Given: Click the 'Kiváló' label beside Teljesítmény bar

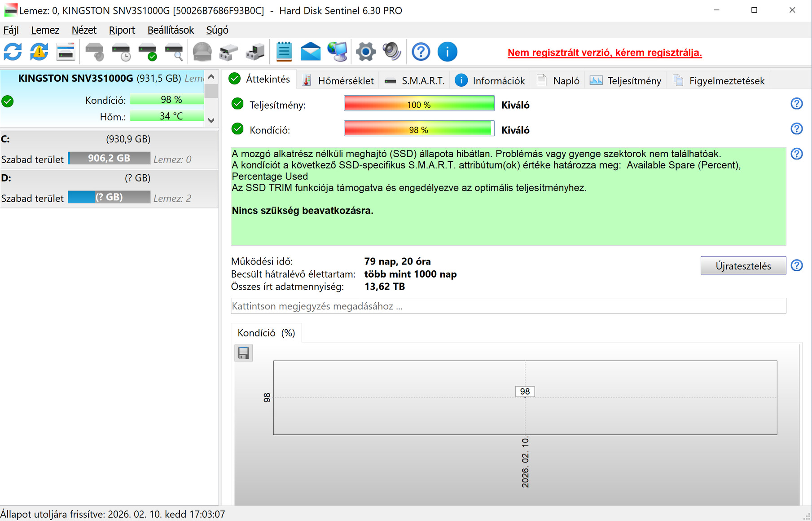Looking at the screenshot, I should (x=515, y=105).
